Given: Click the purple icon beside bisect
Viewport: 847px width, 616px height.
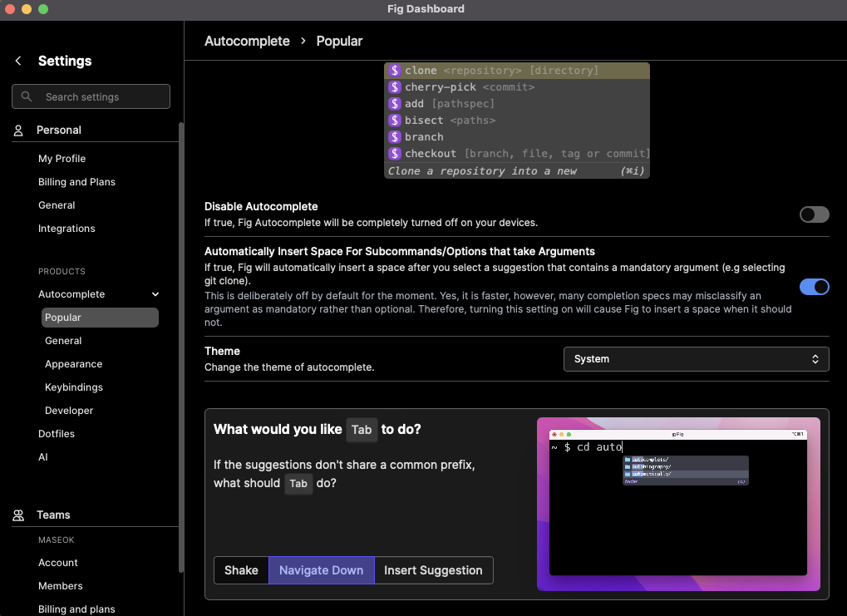Looking at the screenshot, I should (395, 121).
